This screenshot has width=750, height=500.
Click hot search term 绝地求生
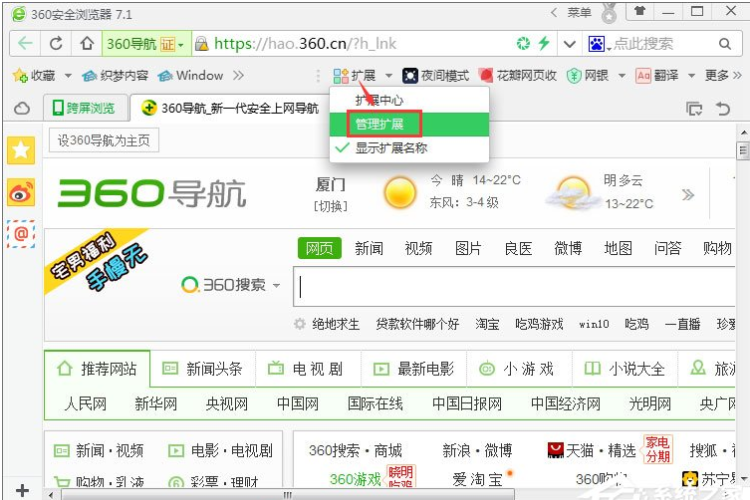(335, 324)
